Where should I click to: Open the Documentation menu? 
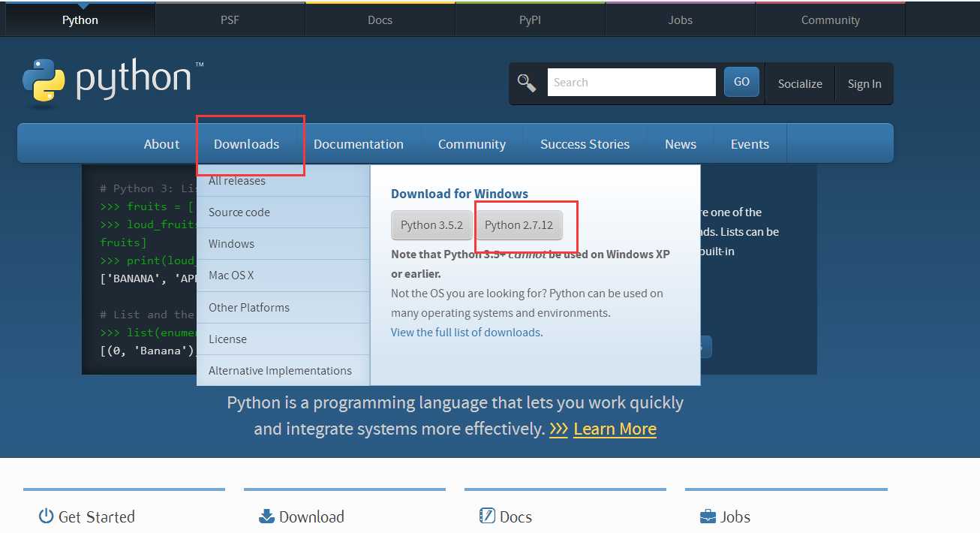click(x=359, y=144)
